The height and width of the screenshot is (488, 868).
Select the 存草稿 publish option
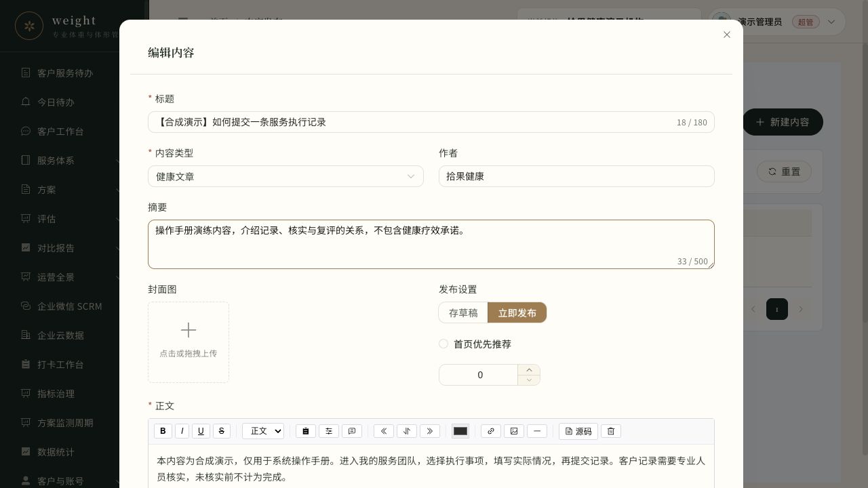coord(463,312)
